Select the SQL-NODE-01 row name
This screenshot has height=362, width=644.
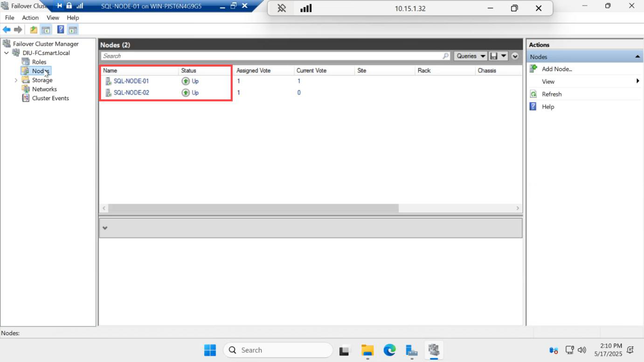(132, 81)
